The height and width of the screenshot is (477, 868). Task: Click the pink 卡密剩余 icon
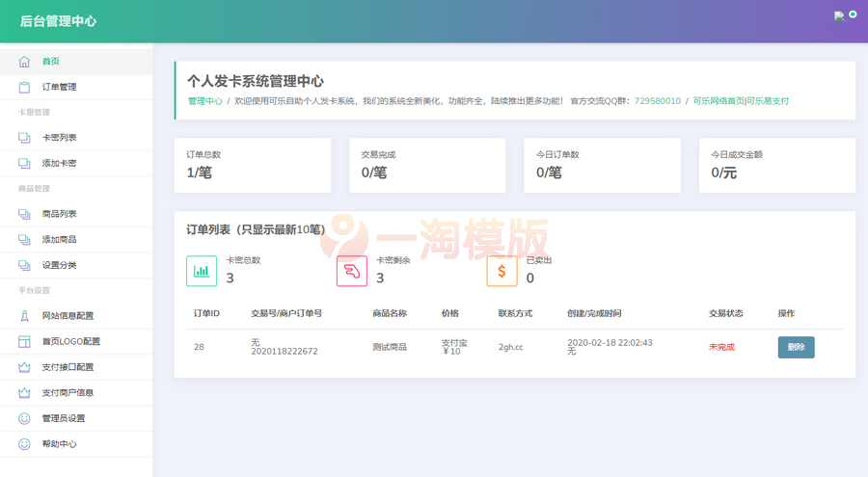tap(351, 271)
